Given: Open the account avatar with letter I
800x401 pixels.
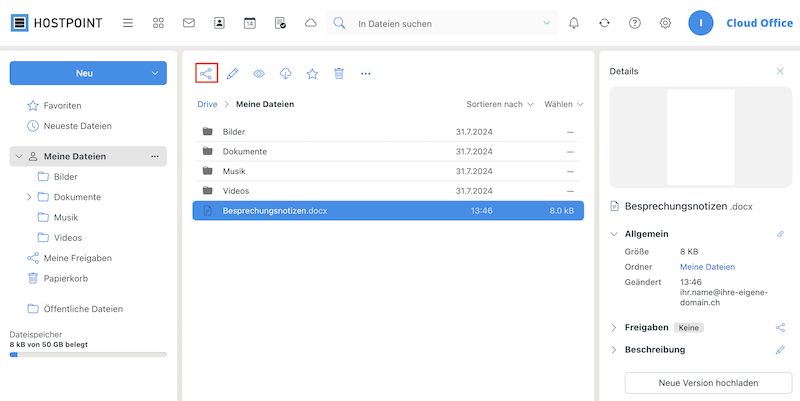Looking at the screenshot, I should (x=701, y=23).
